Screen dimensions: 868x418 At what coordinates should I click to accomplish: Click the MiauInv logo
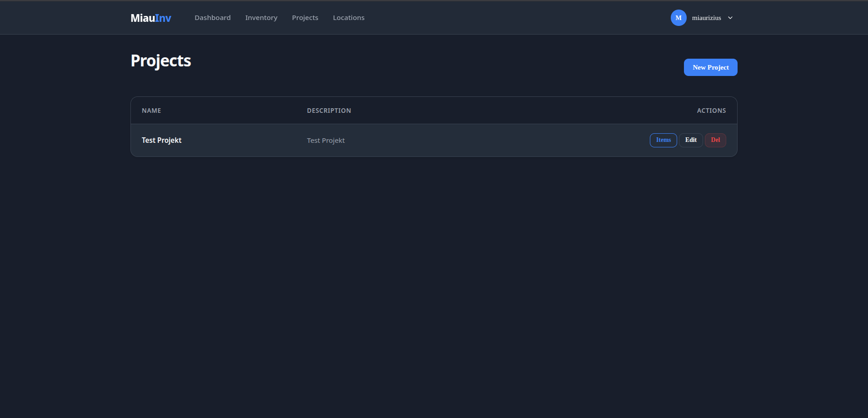(151, 18)
